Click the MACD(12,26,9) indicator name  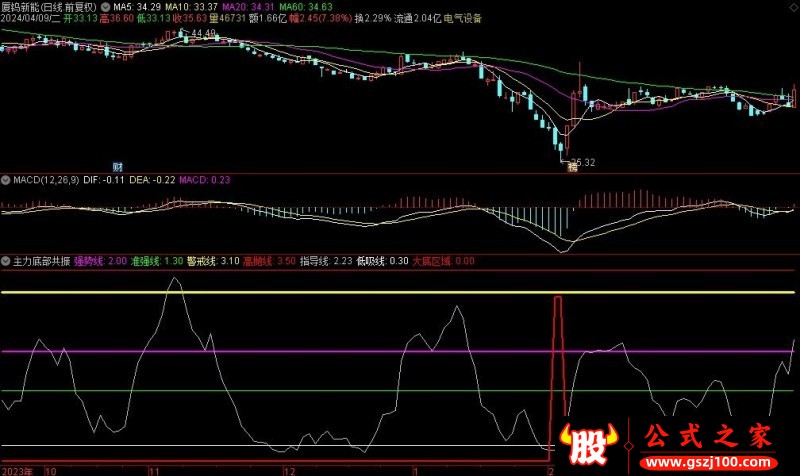tap(46, 180)
